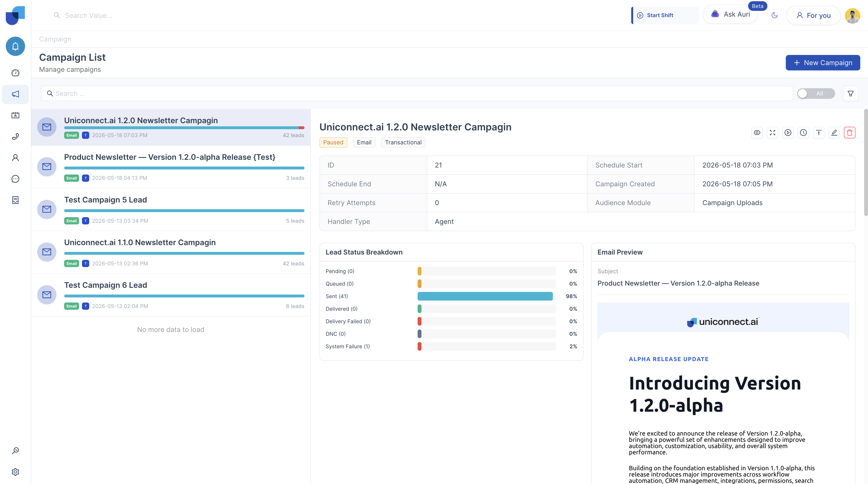Toggle the All campaigns switch

pos(816,93)
